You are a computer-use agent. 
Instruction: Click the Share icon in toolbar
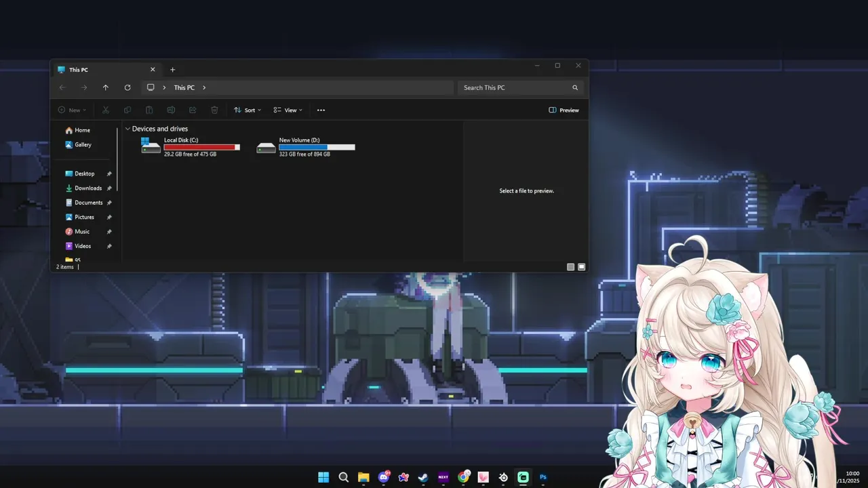193,110
